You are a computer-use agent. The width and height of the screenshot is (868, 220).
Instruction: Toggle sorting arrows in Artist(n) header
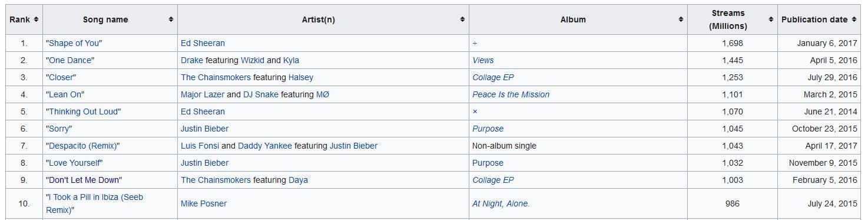click(x=462, y=19)
